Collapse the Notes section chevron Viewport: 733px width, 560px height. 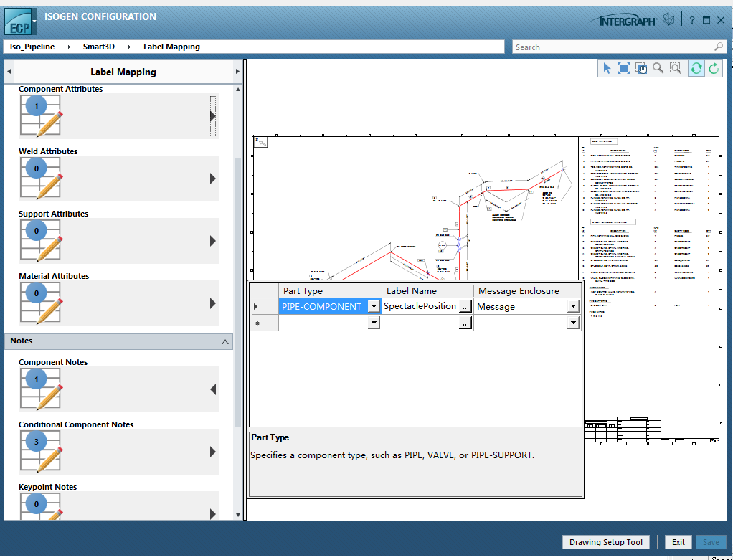225,342
